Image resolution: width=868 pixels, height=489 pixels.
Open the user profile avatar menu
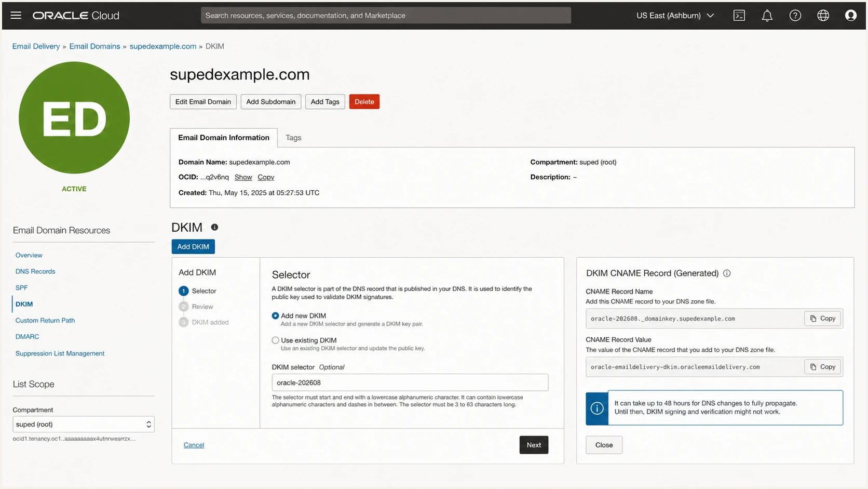click(x=851, y=16)
